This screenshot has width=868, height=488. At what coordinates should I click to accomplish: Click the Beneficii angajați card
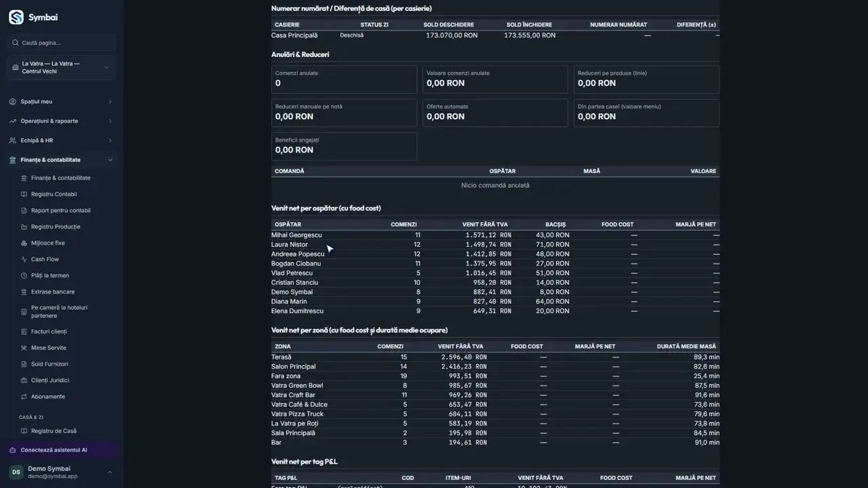344,146
